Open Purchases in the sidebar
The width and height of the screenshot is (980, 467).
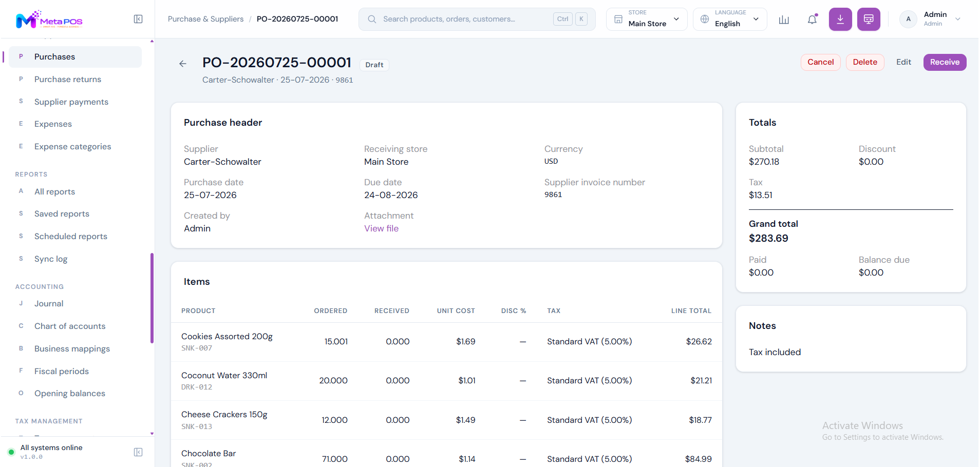(x=75, y=57)
